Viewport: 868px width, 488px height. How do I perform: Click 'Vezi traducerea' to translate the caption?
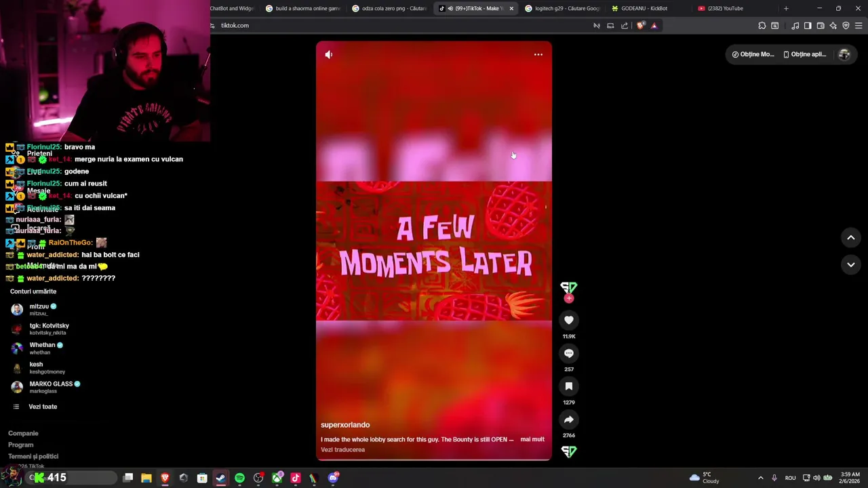click(x=342, y=449)
